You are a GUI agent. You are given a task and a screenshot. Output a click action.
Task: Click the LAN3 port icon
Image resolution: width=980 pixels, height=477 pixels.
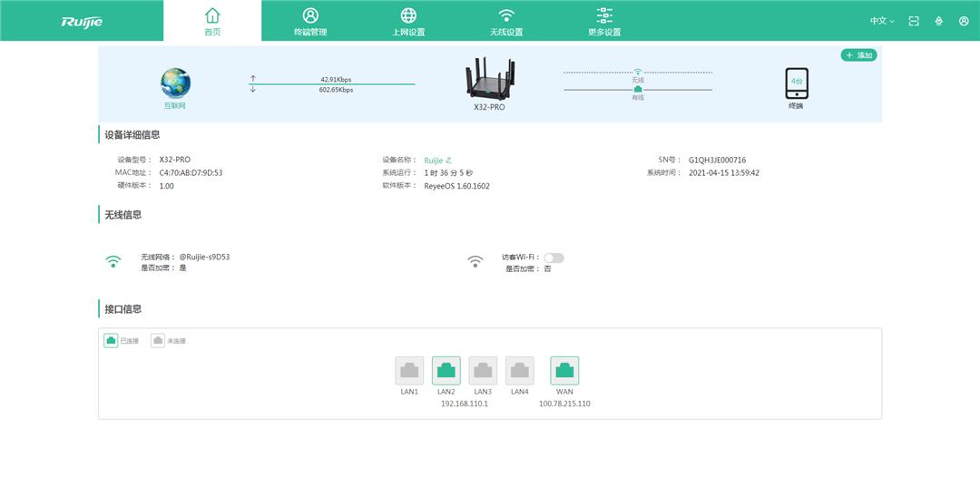click(483, 371)
